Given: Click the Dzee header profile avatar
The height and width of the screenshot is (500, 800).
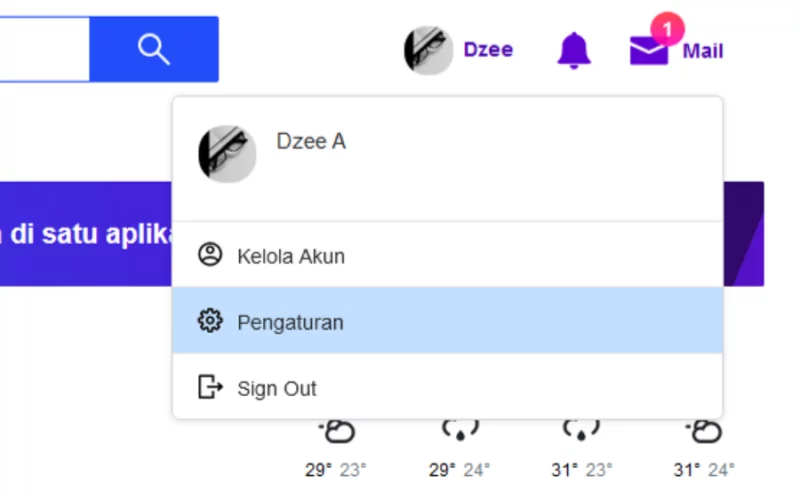Looking at the screenshot, I should (428, 50).
